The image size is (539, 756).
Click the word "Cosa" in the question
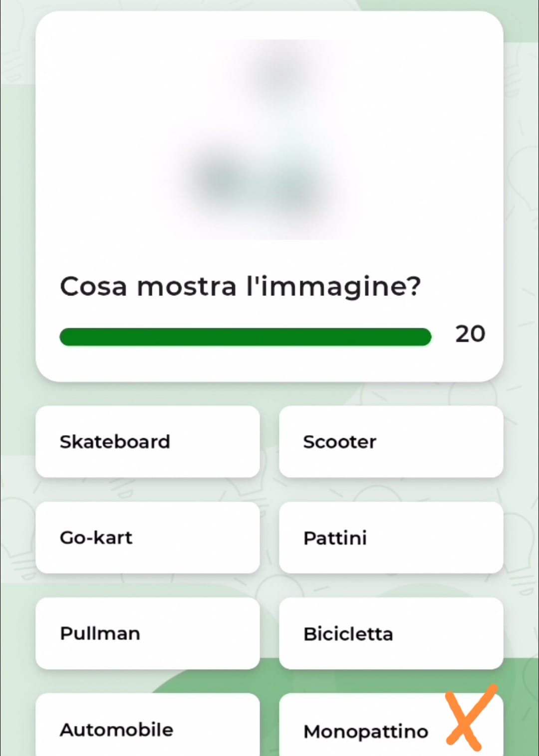coord(93,287)
